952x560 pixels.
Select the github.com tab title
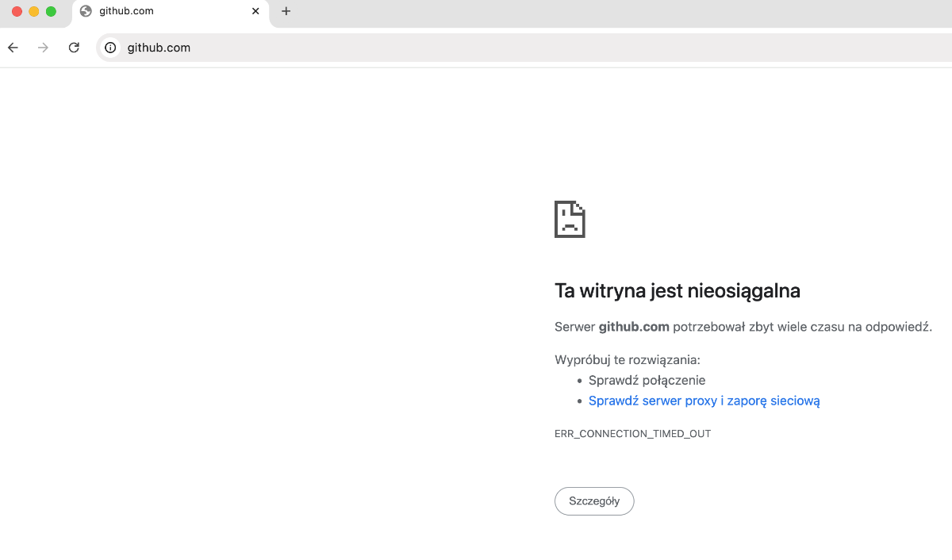point(126,11)
